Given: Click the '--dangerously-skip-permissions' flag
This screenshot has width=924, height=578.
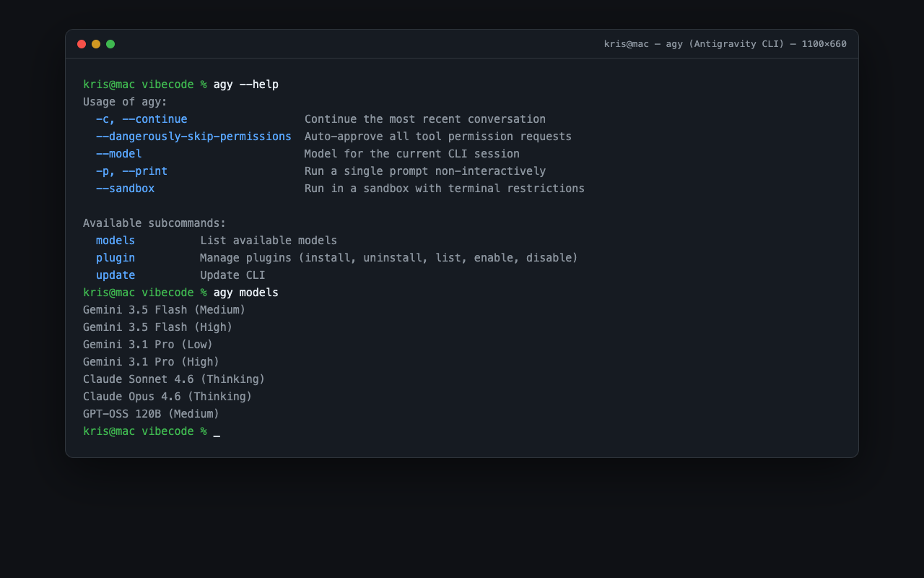Looking at the screenshot, I should coord(193,137).
